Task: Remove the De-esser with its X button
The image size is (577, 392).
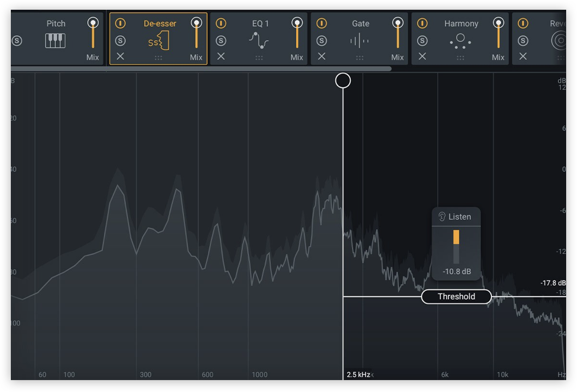Action: click(120, 56)
